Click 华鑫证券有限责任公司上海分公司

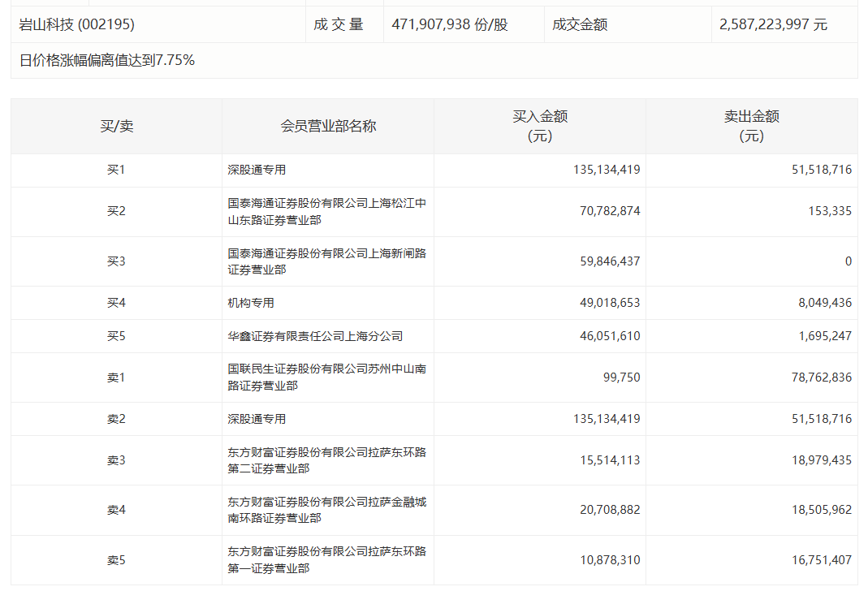point(315,336)
